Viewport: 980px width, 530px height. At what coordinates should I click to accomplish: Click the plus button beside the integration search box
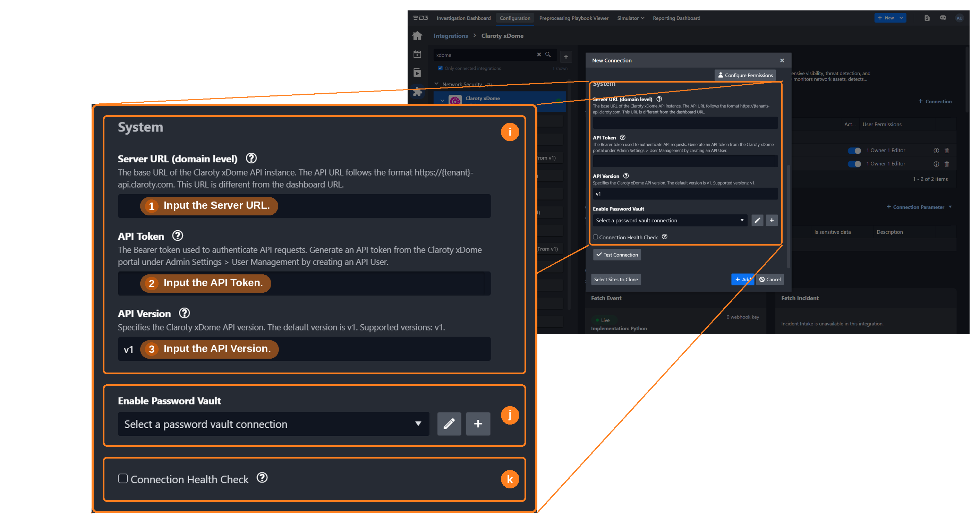[566, 57]
